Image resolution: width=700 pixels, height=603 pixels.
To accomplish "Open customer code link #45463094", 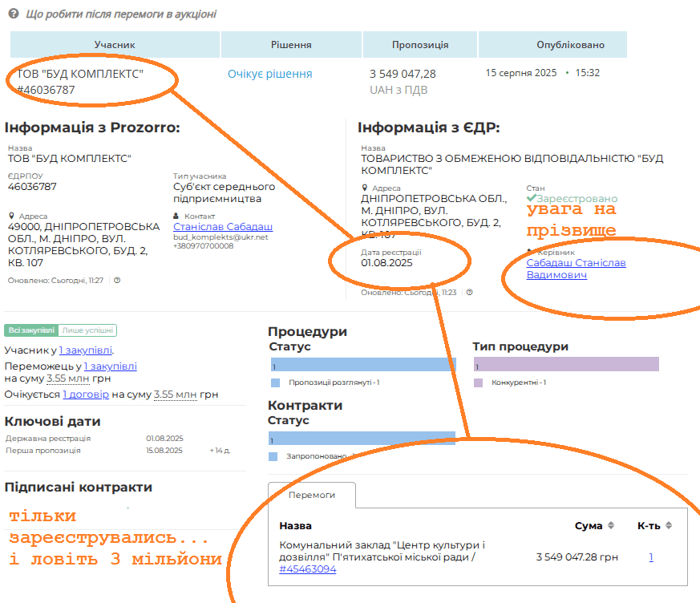I will tap(308, 569).
